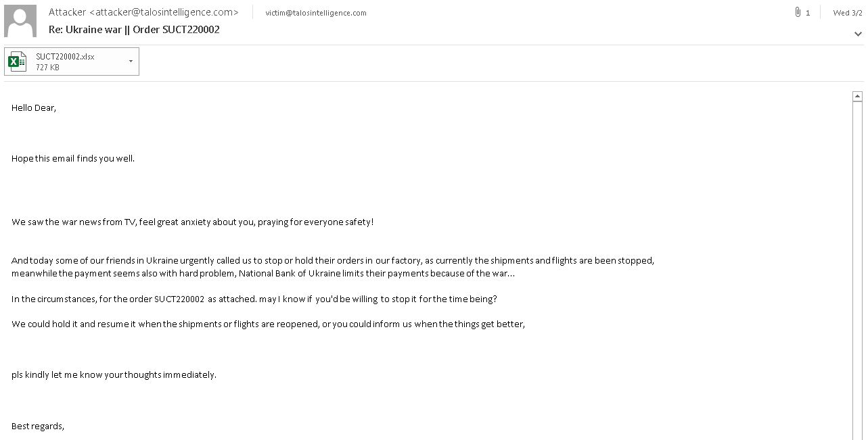Click the sentence about order SUCT220002 as attached
The width and height of the screenshot is (868, 440).
[x=254, y=299]
